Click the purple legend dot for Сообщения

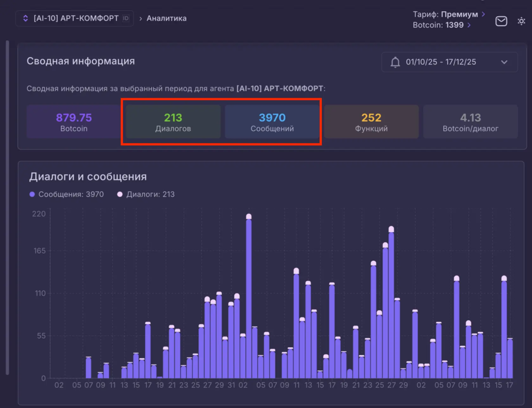[32, 194]
